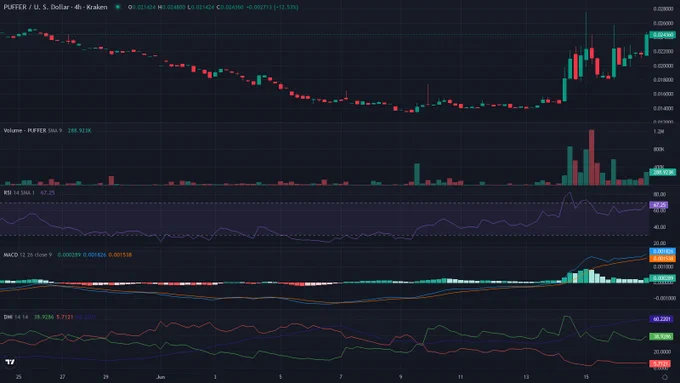680x383 pixels.
Task: Click date 25 on time axis
Action: coord(19,377)
